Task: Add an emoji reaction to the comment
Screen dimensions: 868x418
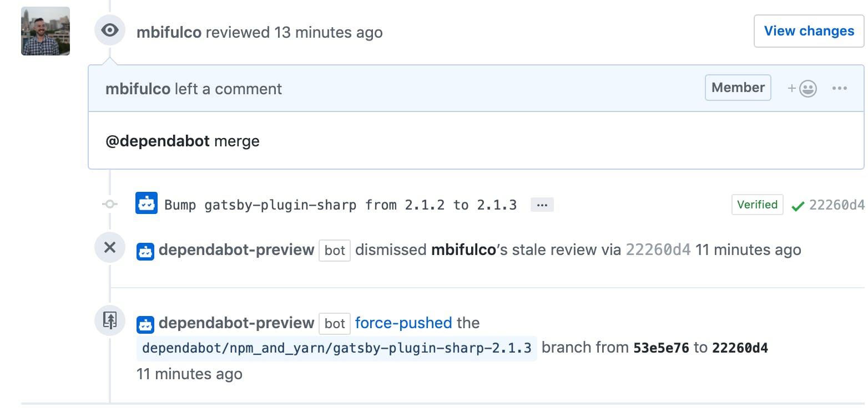Action: click(803, 89)
